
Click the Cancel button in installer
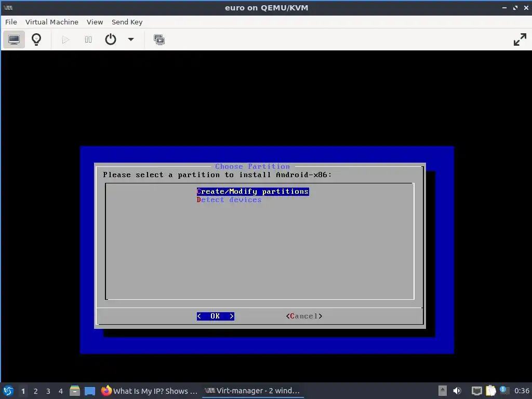[x=304, y=316]
